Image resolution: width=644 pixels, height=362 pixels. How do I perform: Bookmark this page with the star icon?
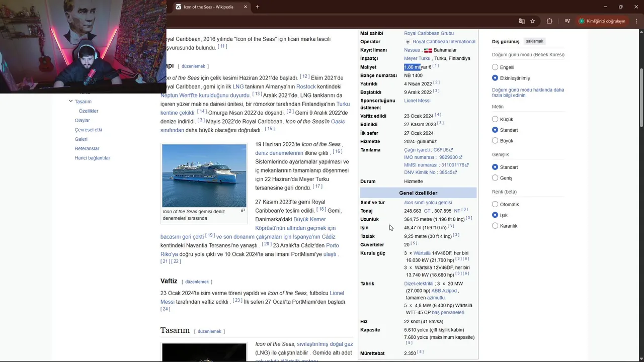pyautogui.click(x=533, y=21)
